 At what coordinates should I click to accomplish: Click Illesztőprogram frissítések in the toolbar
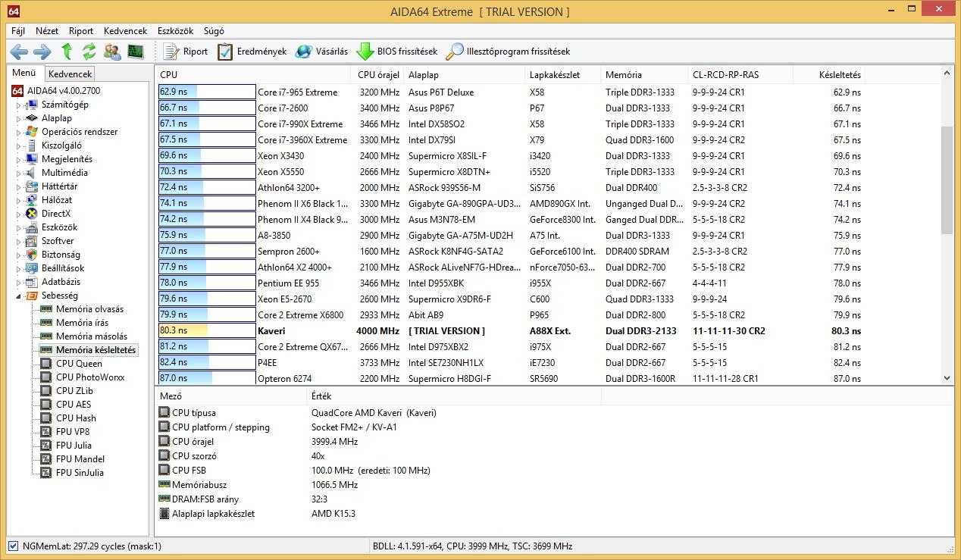point(508,52)
